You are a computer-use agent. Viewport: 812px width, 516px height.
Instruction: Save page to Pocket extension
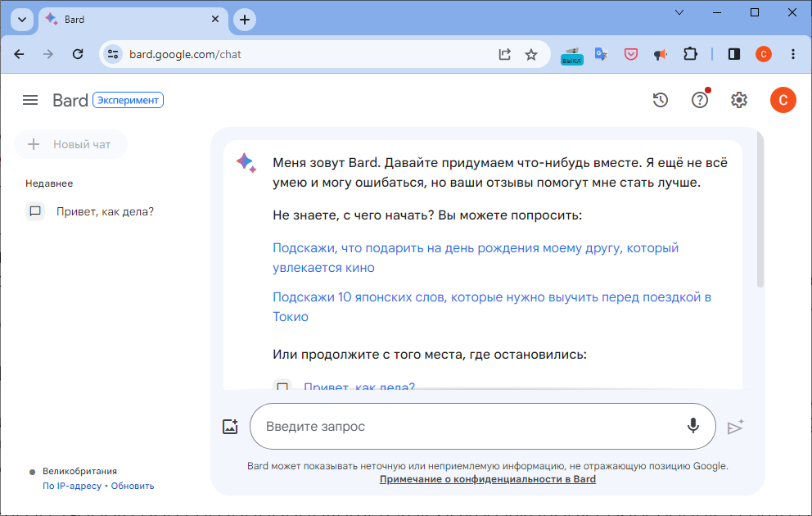click(x=631, y=54)
